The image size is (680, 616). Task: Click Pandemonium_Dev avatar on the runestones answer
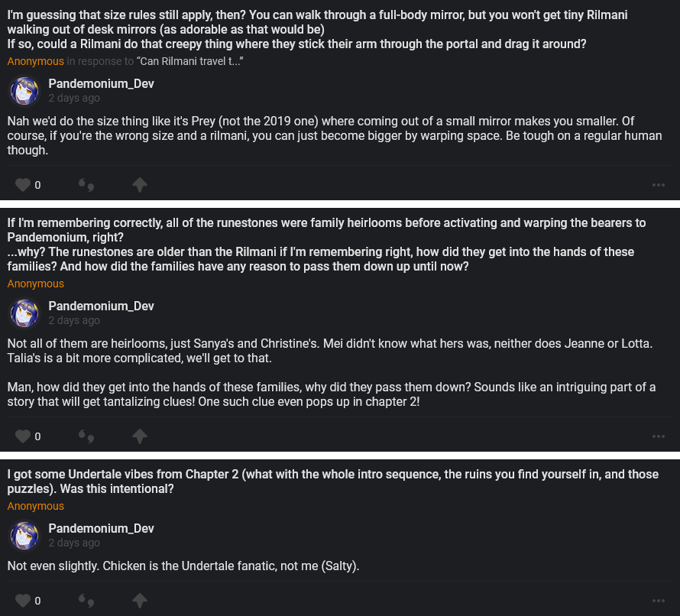tap(24, 313)
